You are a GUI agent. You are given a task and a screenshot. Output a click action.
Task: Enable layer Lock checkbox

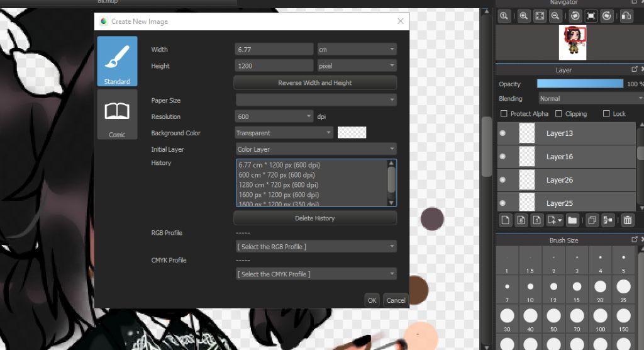[606, 113]
